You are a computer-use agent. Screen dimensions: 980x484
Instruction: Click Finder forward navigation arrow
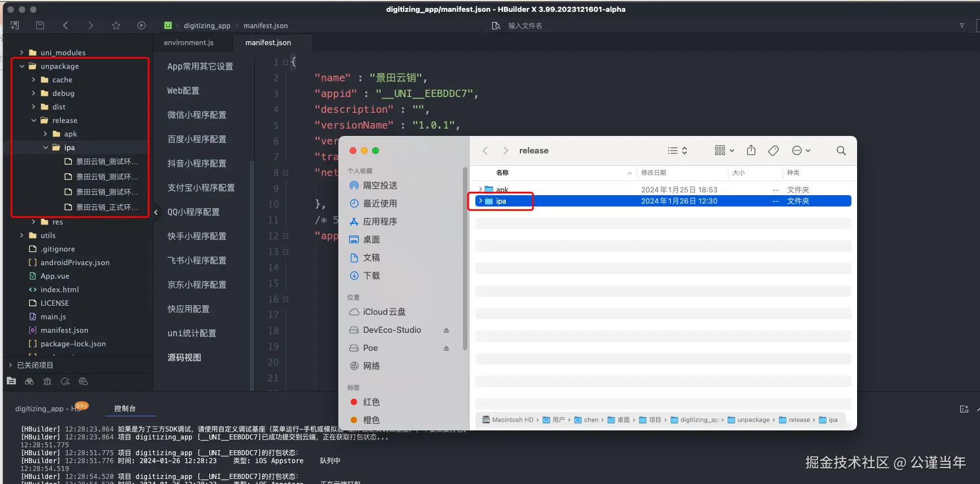click(505, 151)
